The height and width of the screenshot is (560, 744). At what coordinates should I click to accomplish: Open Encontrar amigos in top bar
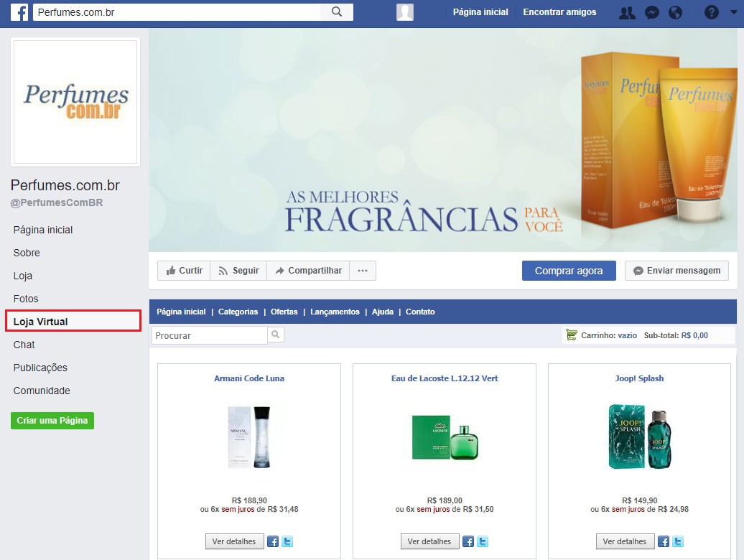tap(559, 12)
